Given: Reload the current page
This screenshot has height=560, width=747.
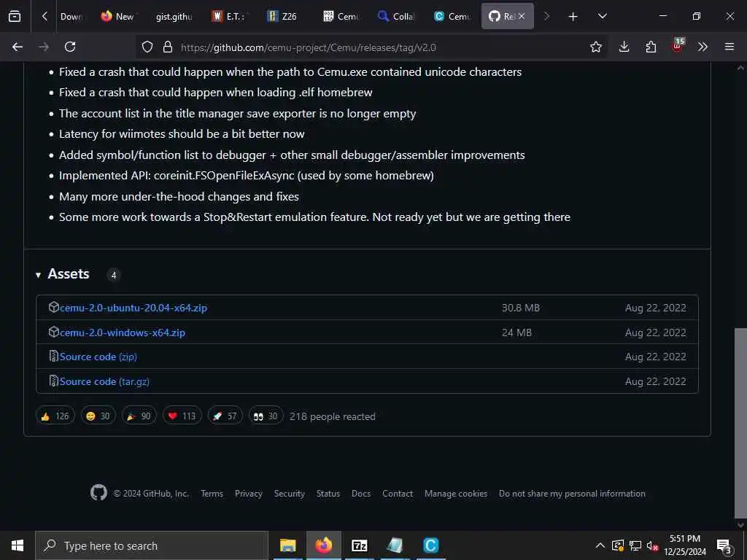Looking at the screenshot, I should (70, 47).
